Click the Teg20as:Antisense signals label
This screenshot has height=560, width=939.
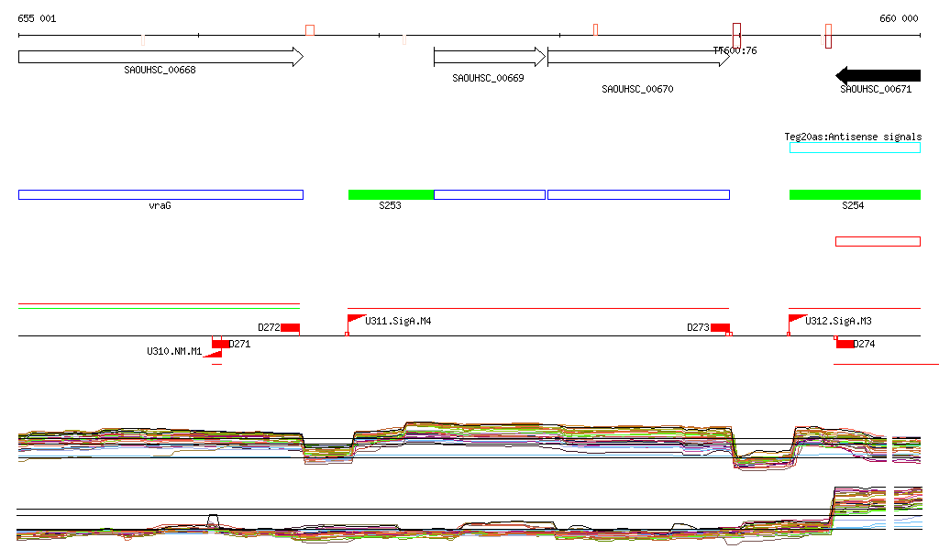pyautogui.click(x=853, y=137)
